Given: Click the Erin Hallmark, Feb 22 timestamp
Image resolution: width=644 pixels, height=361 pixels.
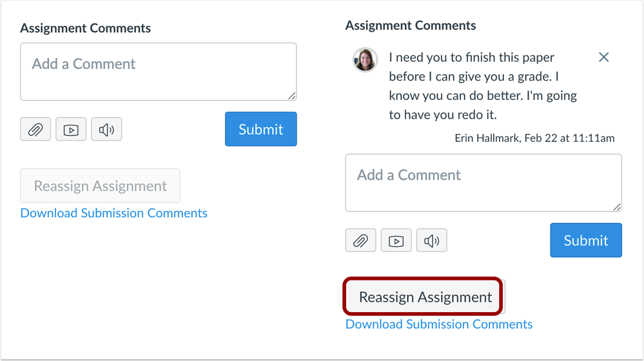Looking at the screenshot, I should point(534,138).
